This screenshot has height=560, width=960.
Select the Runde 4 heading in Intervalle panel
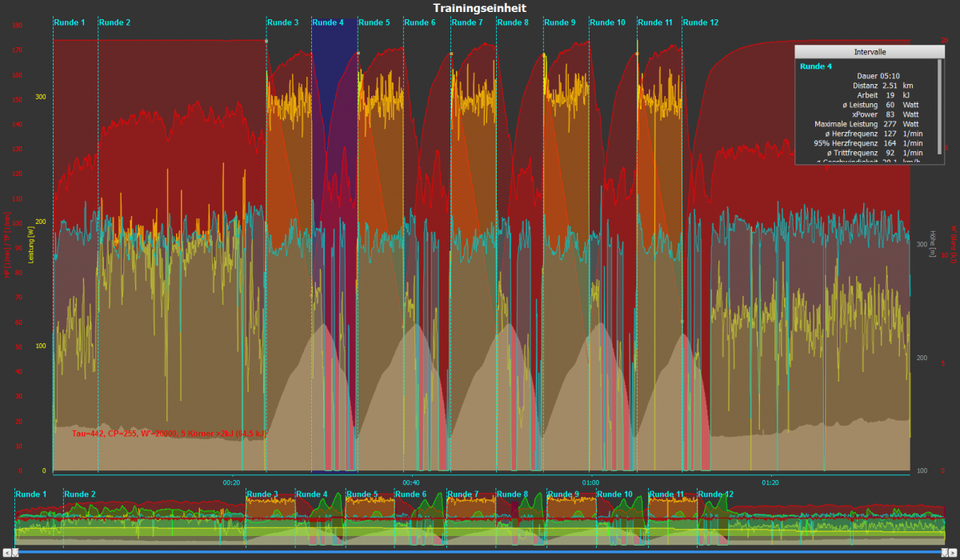point(816,66)
